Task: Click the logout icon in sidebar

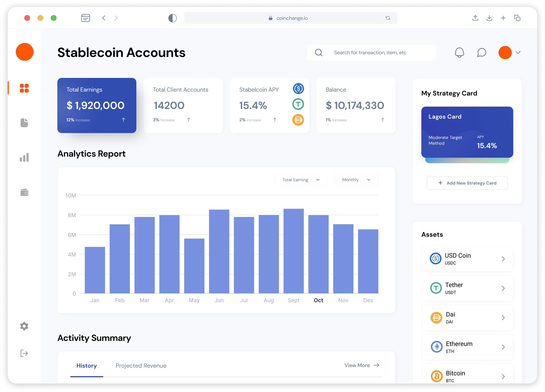Action: coord(24,353)
